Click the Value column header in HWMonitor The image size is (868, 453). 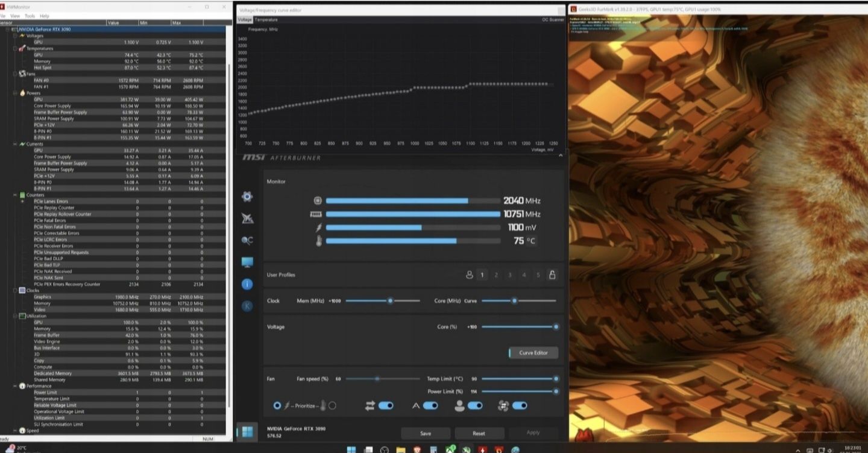(122, 23)
